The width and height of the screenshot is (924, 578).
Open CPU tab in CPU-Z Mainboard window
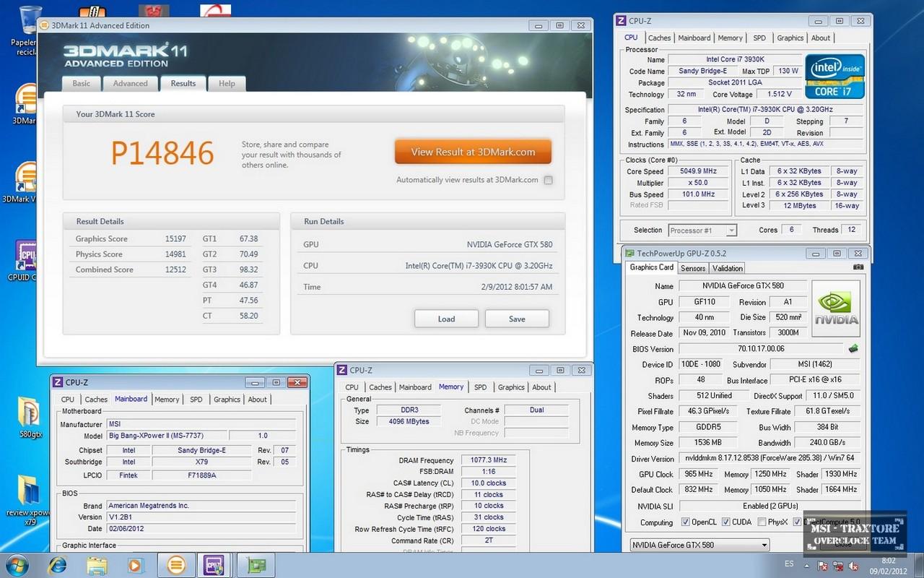pyautogui.click(x=68, y=400)
